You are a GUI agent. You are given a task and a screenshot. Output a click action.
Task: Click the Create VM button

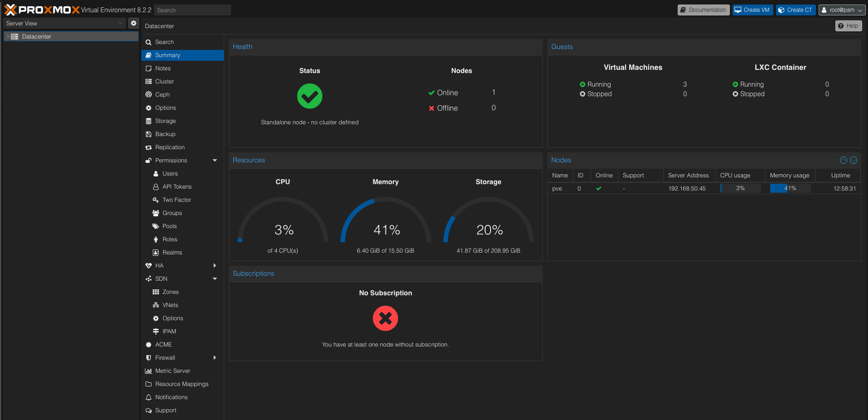point(752,10)
